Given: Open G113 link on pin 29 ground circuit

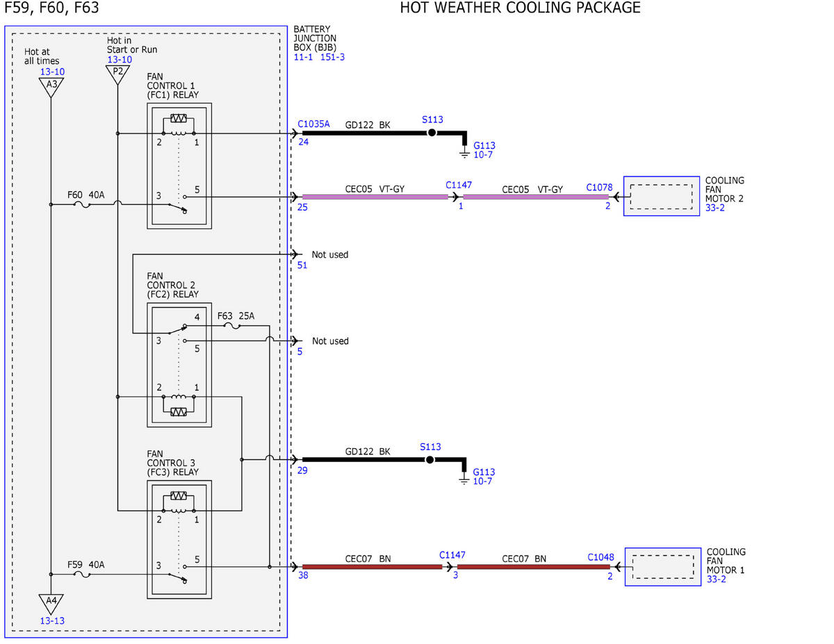Looking at the screenshot, I should pyautogui.click(x=484, y=472).
